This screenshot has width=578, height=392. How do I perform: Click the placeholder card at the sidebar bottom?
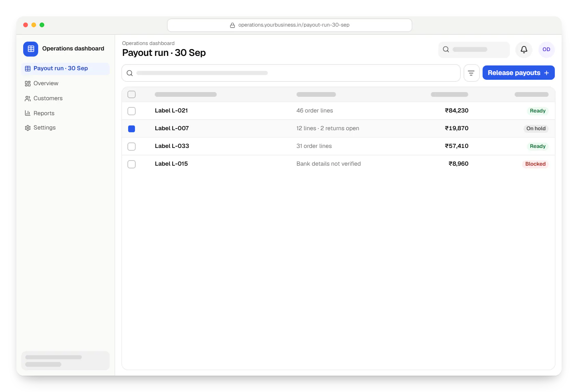[65, 361]
